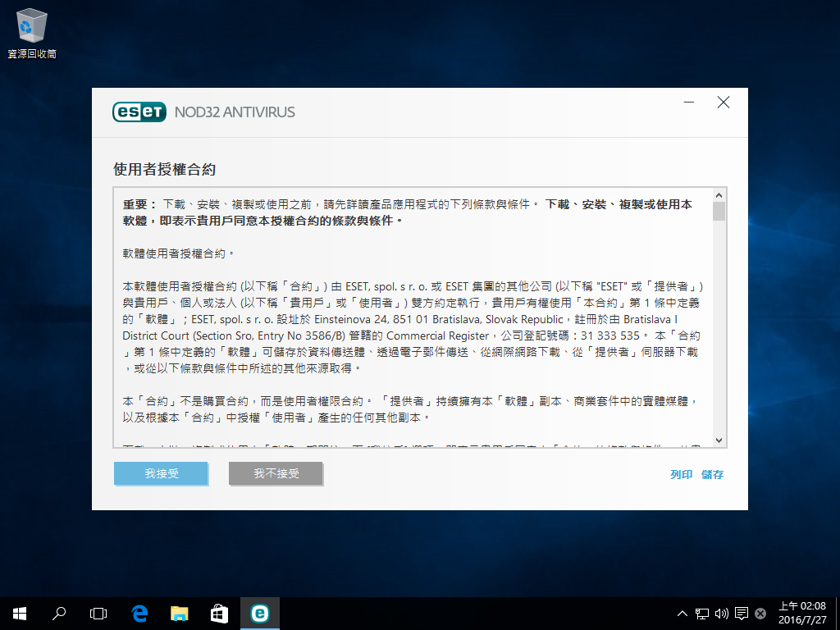Click the 重要： text in the agreement
This screenshot has height=630, width=840.
pyautogui.click(x=139, y=204)
